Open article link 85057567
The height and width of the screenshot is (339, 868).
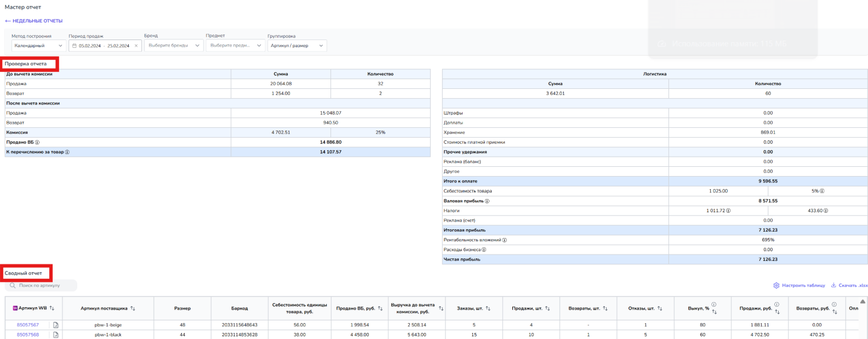click(x=28, y=325)
